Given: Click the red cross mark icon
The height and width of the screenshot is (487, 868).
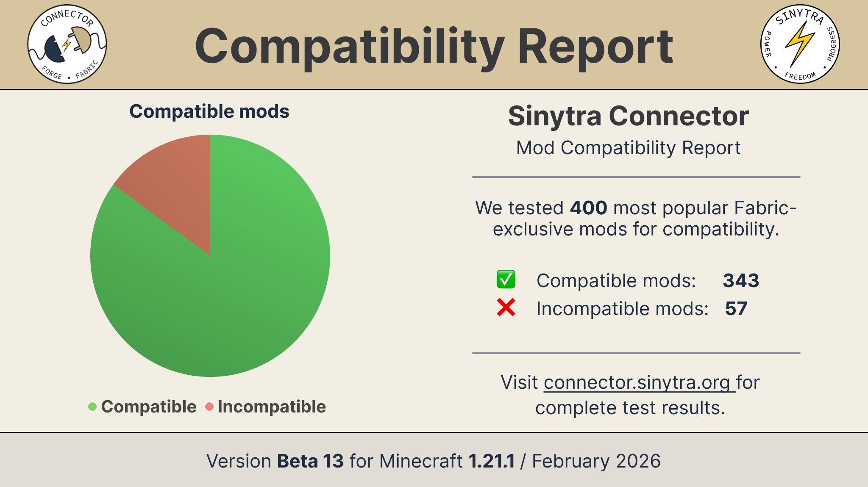Looking at the screenshot, I should [x=506, y=308].
